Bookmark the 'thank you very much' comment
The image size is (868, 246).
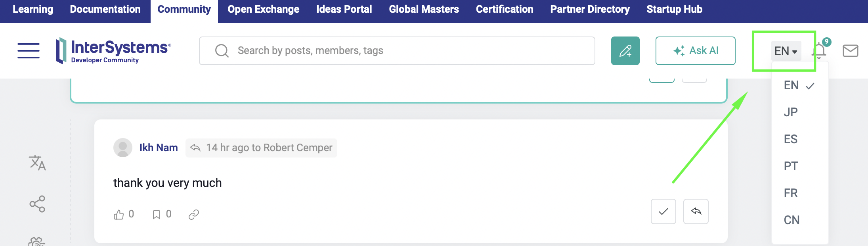tap(157, 215)
